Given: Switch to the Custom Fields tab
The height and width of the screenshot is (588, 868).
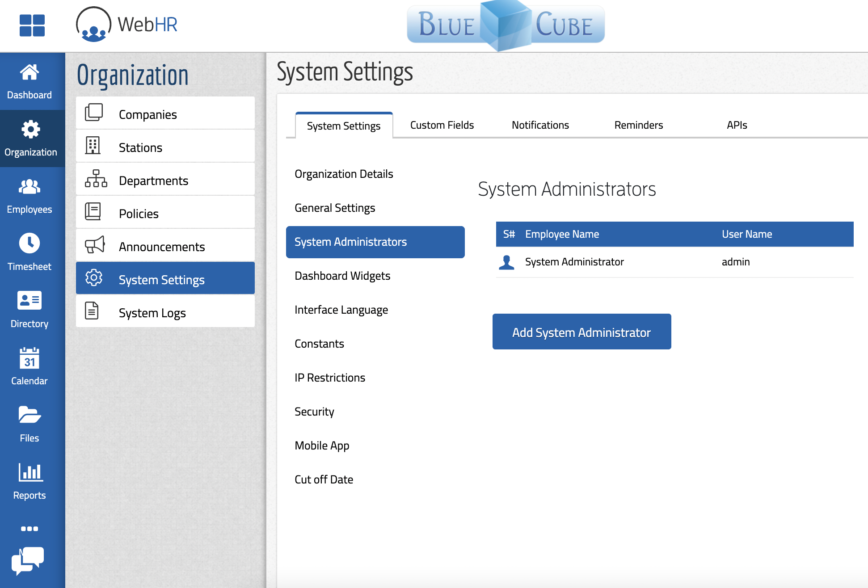Looking at the screenshot, I should [x=442, y=125].
